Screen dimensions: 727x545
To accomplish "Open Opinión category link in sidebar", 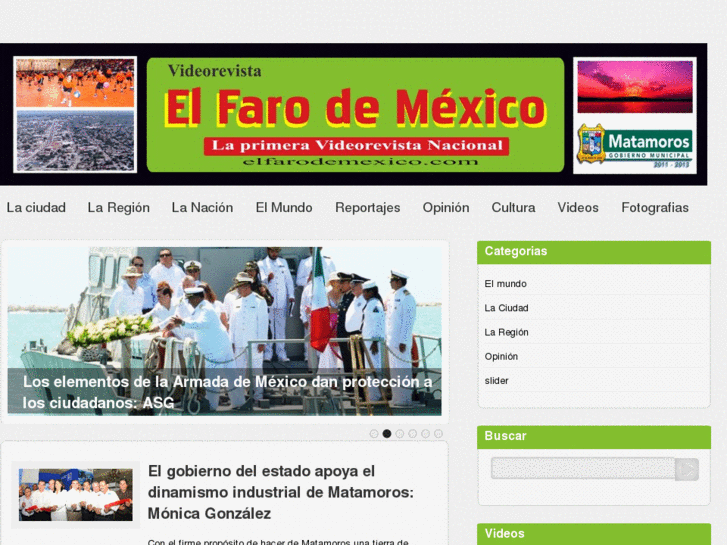I will [x=501, y=356].
